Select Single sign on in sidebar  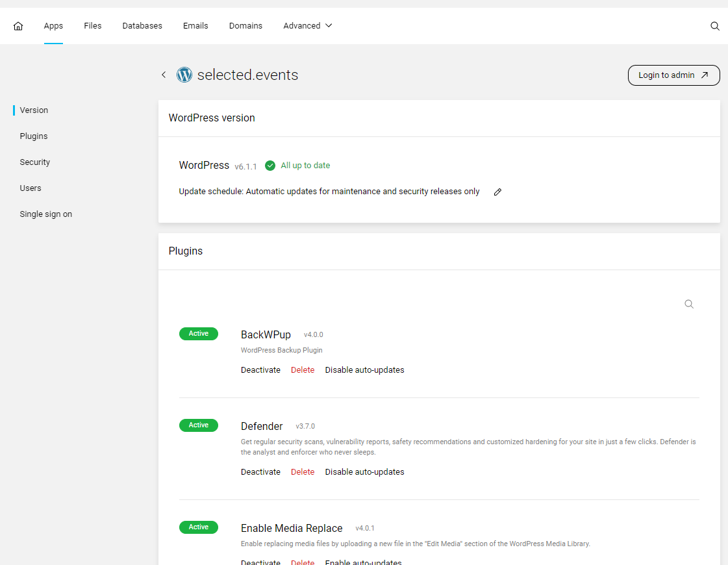pyautogui.click(x=45, y=214)
